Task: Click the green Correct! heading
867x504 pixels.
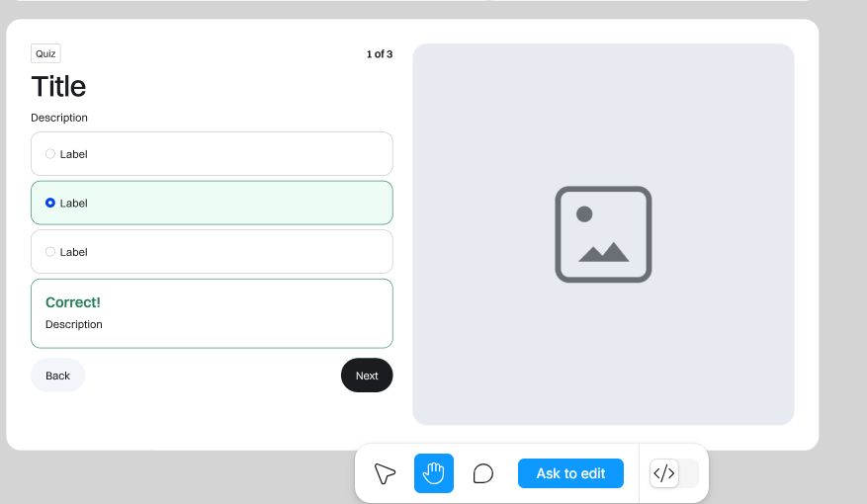Action: coord(73,302)
